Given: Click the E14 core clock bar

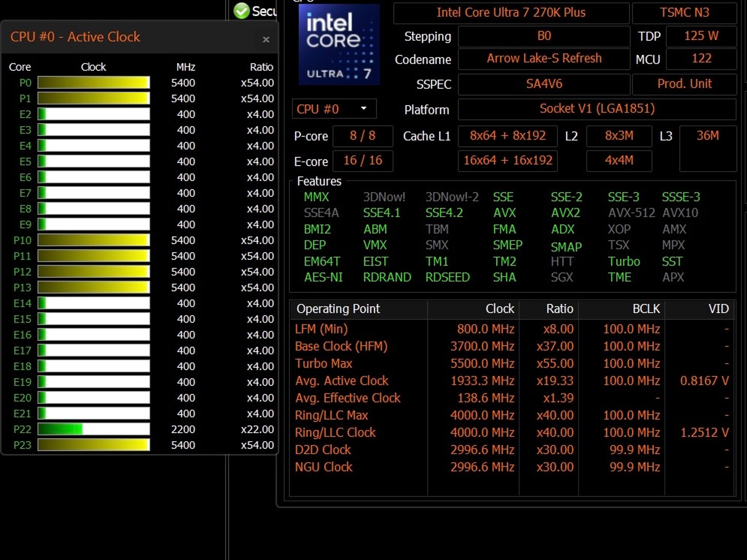Looking at the screenshot, I should click(94, 303).
